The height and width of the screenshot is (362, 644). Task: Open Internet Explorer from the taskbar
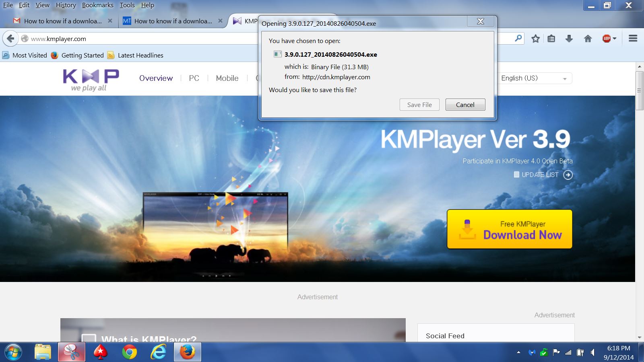coord(158,352)
